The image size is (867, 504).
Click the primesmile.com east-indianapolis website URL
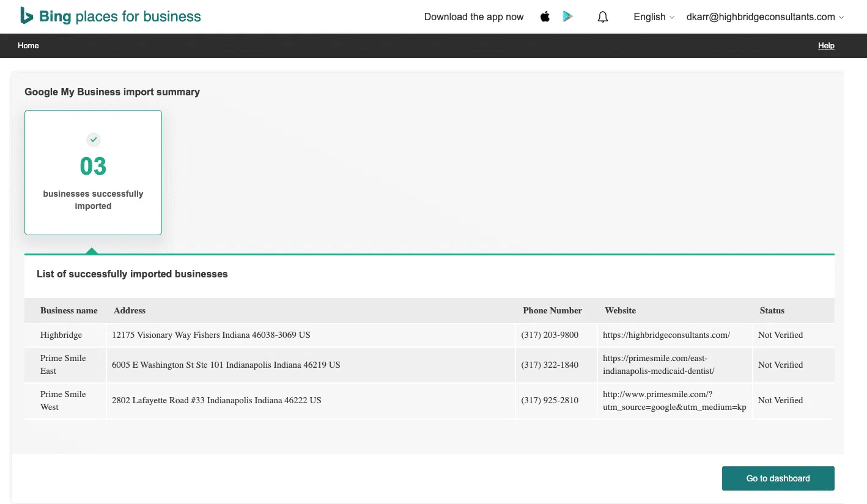point(659,365)
